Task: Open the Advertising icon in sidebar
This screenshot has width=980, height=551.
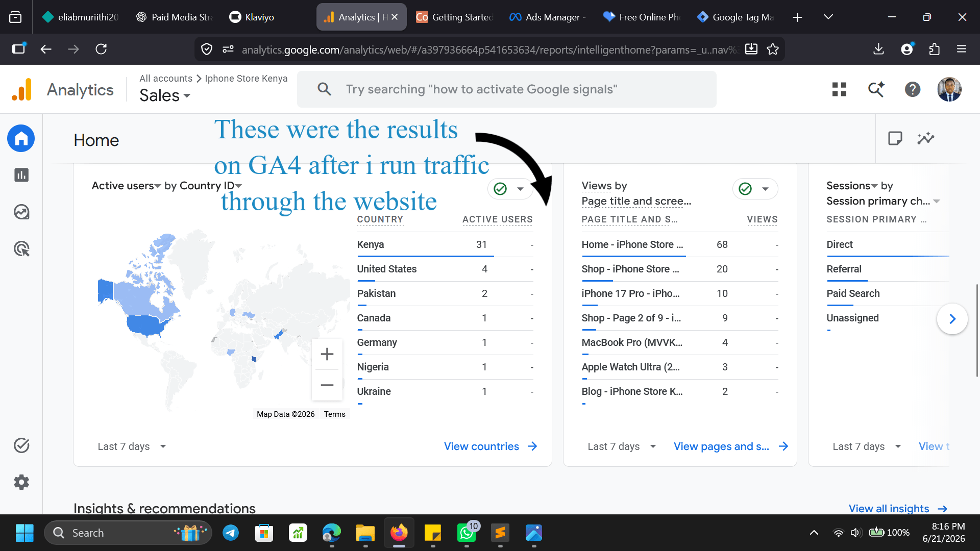Action: (x=21, y=249)
